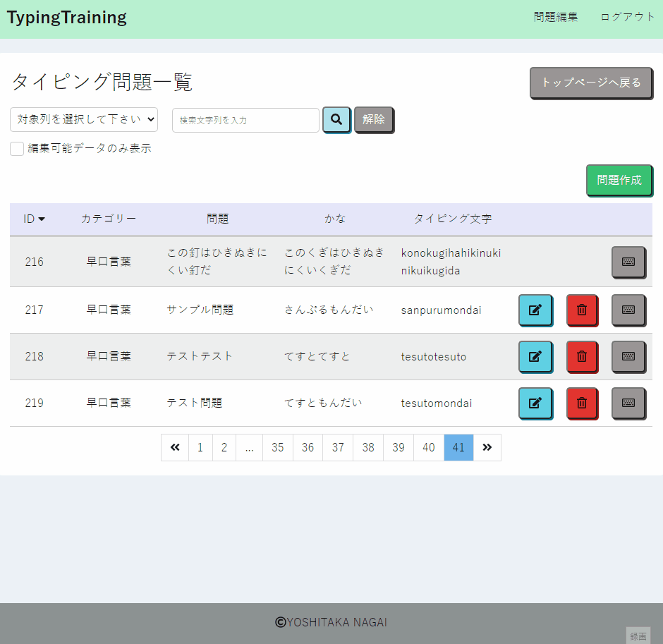Click the text この釘はひきぬきにくい釘だ
663x644 pixels.
coord(217,261)
